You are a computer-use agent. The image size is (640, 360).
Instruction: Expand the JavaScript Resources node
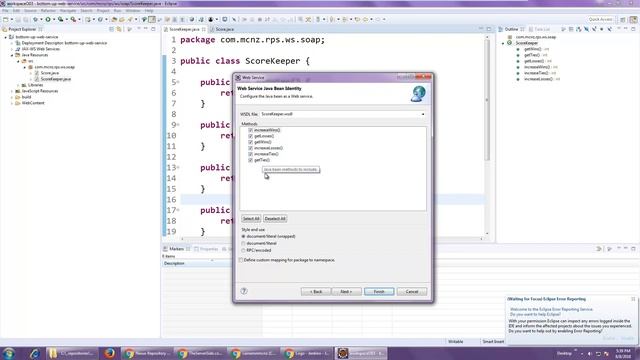[12, 91]
